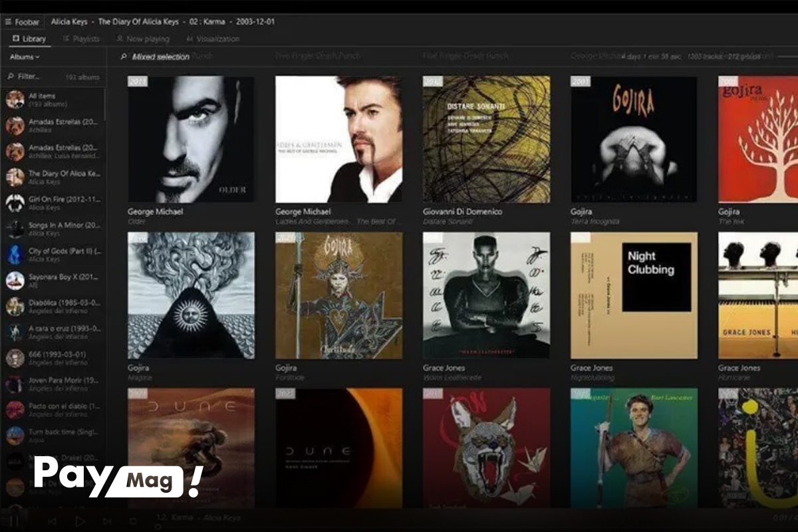Select first Amadas Estrellas album by Achillea

click(53, 126)
